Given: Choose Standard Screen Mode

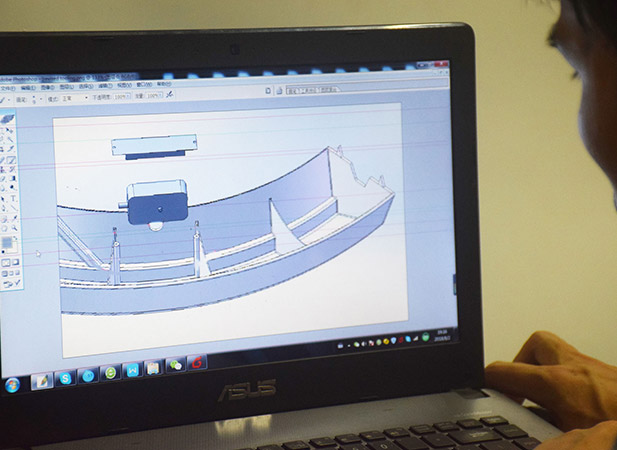Looking at the screenshot, I should [x=4, y=273].
